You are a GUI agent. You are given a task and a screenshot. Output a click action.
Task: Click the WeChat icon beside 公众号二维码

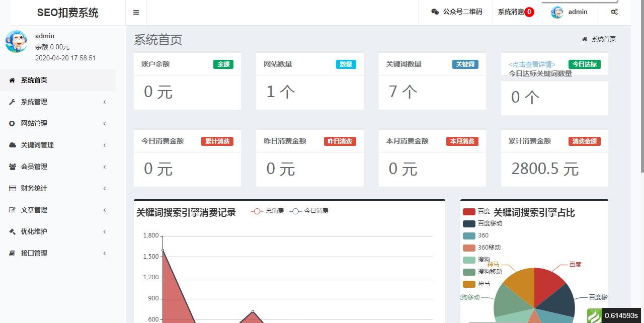[x=435, y=12]
